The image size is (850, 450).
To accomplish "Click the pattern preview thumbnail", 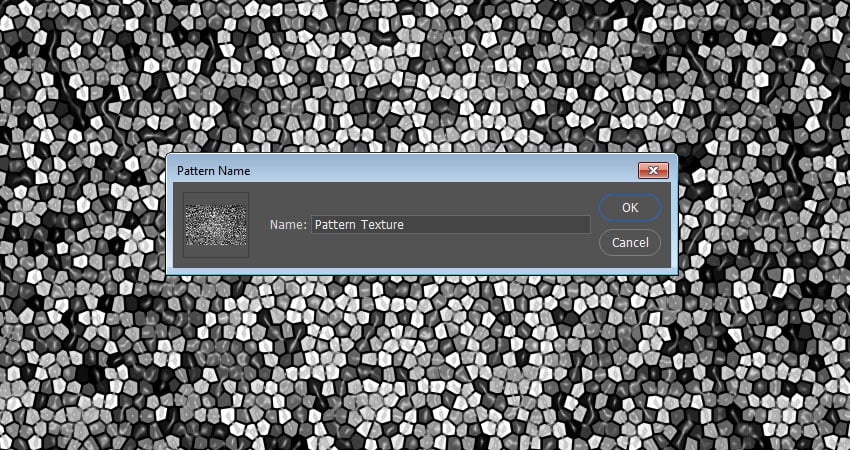I will pyautogui.click(x=216, y=224).
